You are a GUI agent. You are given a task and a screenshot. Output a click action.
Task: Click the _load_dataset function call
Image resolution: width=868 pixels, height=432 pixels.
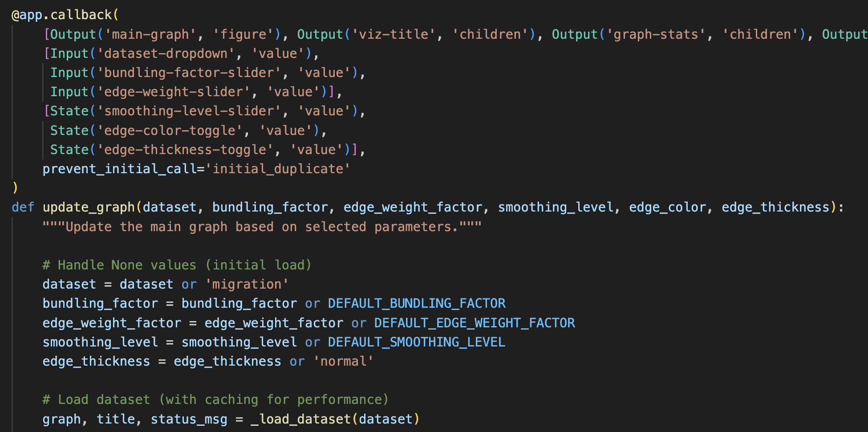301,419
